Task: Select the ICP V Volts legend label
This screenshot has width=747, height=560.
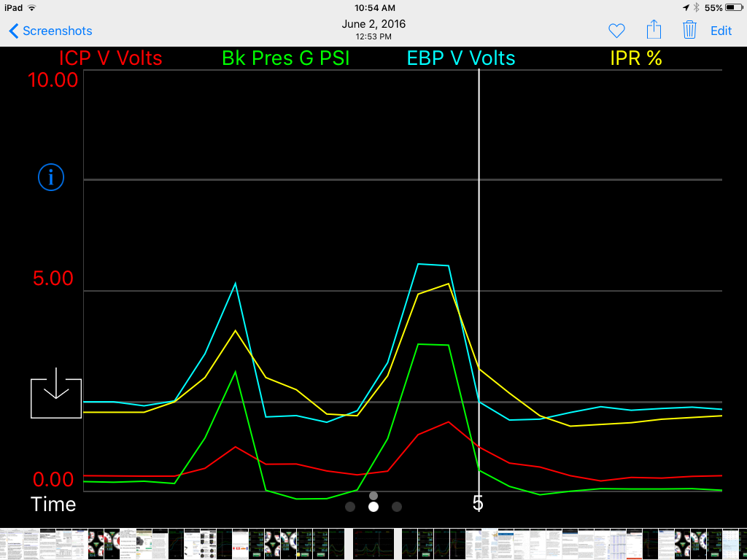Action: click(x=111, y=58)
